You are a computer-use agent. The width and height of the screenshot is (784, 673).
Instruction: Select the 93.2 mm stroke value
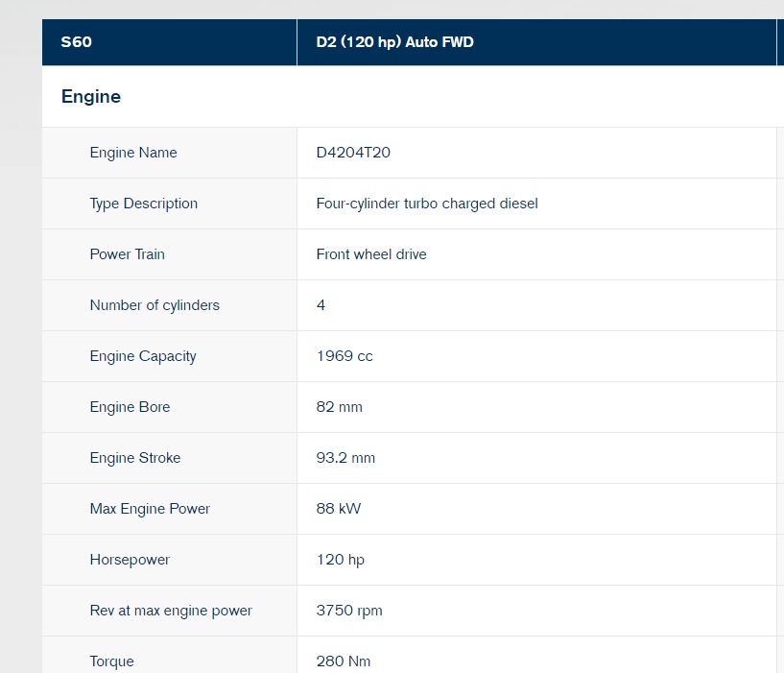[345, 458]
